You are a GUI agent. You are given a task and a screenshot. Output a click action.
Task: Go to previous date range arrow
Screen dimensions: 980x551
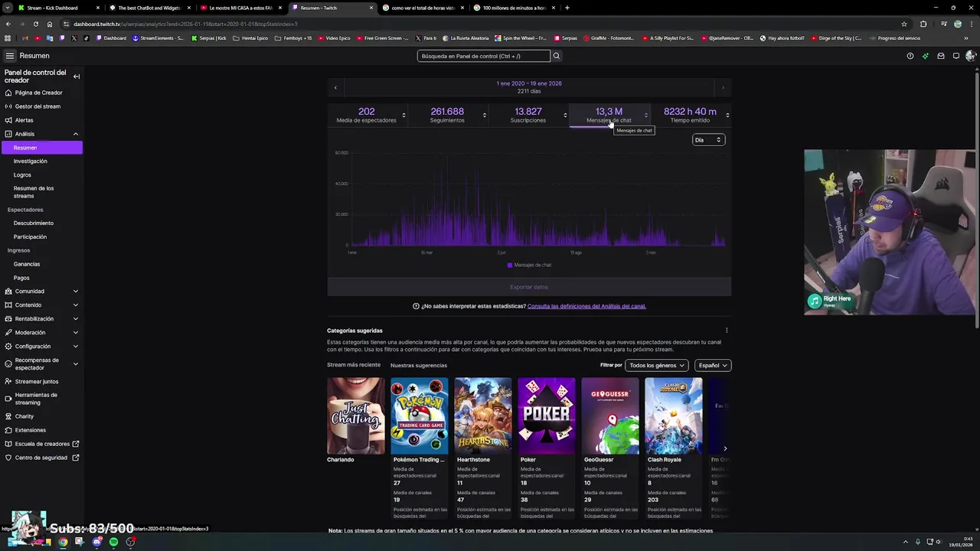pos(335,87)
